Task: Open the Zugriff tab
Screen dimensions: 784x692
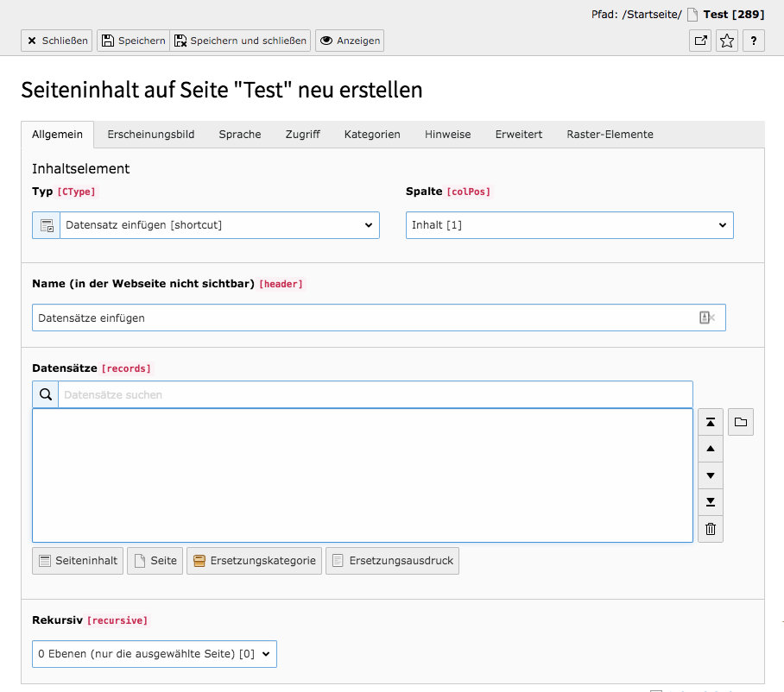Action: [x=302, y=135]
